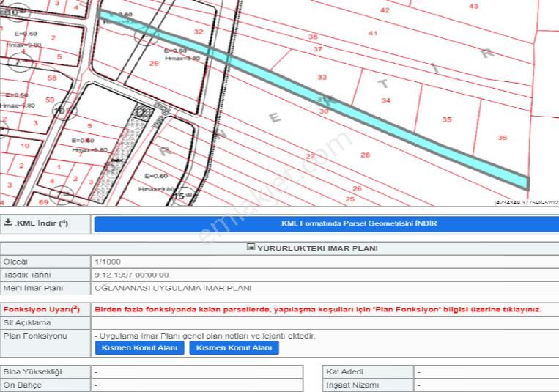This screenshot has height=392, width=559.
Task: Click the Ölçeği label
Action: pos(15,262)
